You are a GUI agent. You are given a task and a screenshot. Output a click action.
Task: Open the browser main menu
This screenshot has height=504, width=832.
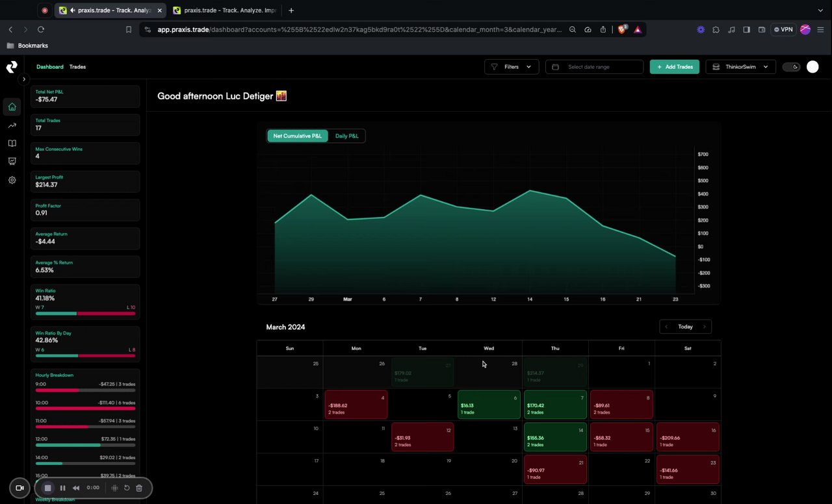click(x=820, y=29)
